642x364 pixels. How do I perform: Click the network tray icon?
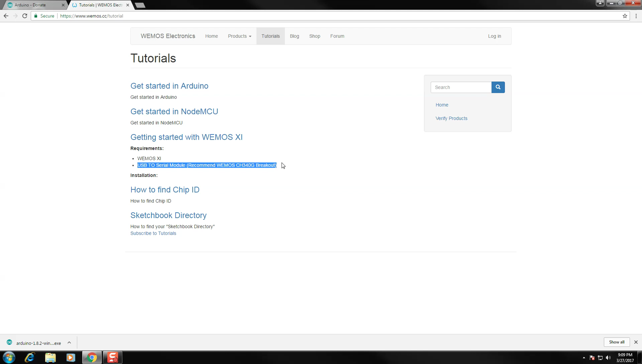pyautogui.click(x=600, y=358)
